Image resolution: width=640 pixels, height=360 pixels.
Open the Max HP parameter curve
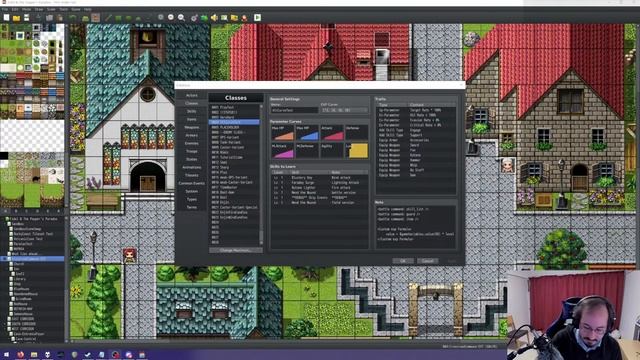[282, 133]
